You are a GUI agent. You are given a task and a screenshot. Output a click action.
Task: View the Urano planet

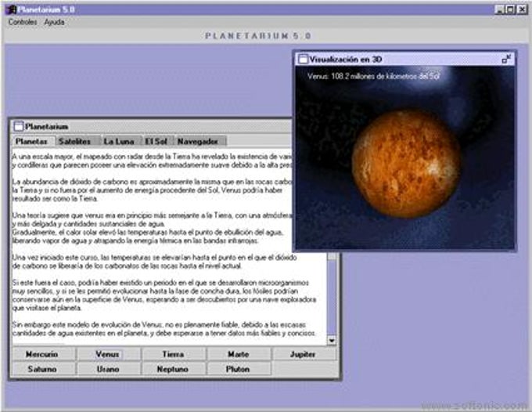(x=107, y=369)
